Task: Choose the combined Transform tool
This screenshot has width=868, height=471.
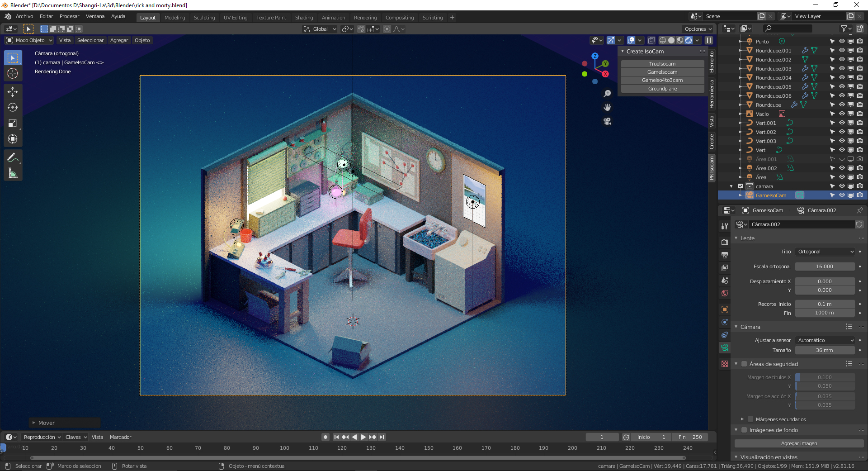Action: click(x=13, y=139)
